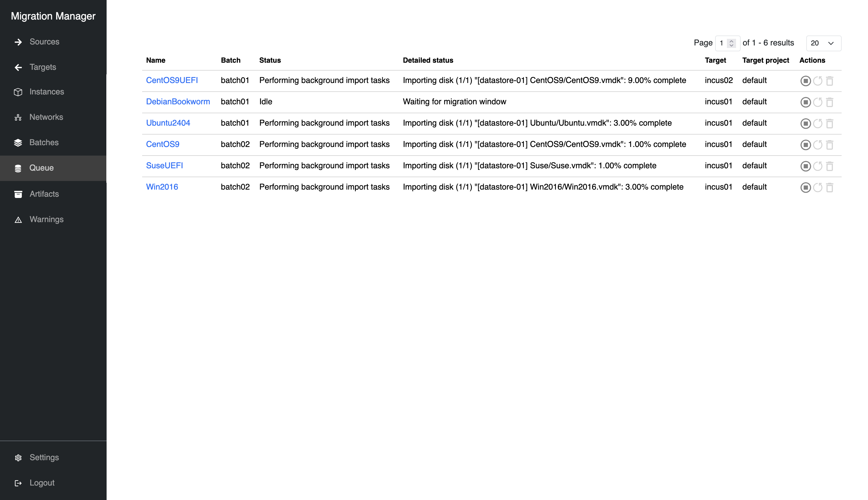
Task: Open the Artifacts menu item
Action: (44, 194)
